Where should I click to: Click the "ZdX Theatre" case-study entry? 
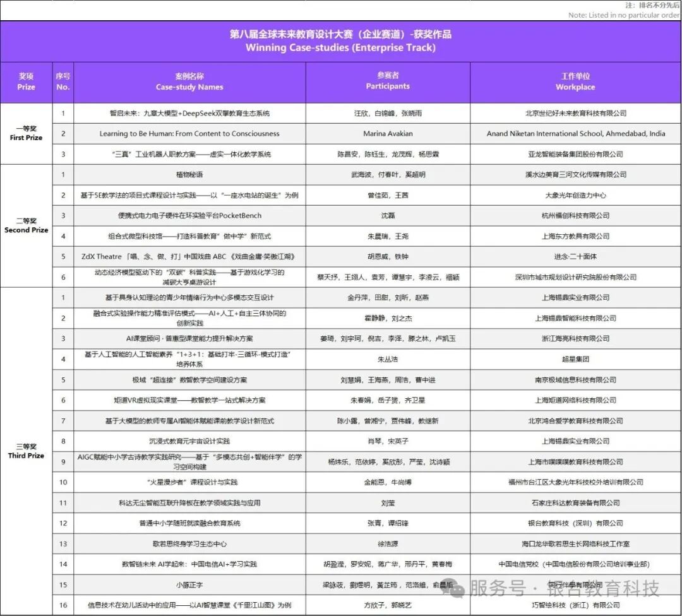189,257
